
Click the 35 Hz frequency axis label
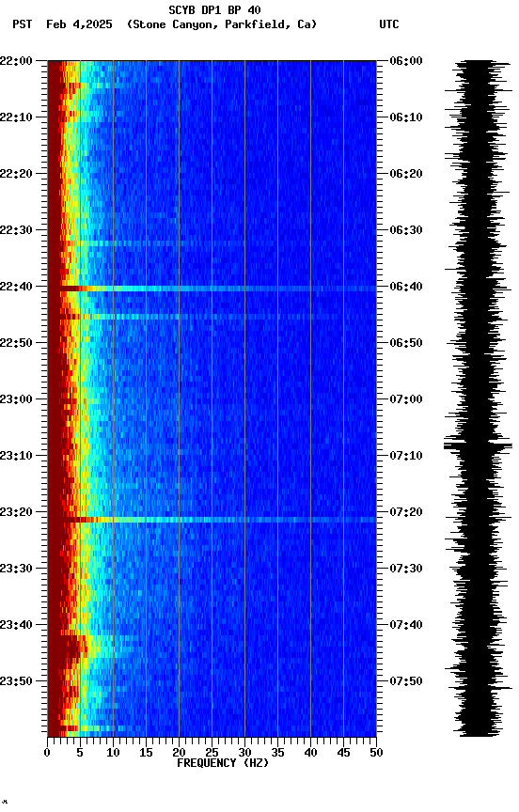coord(277,754)
